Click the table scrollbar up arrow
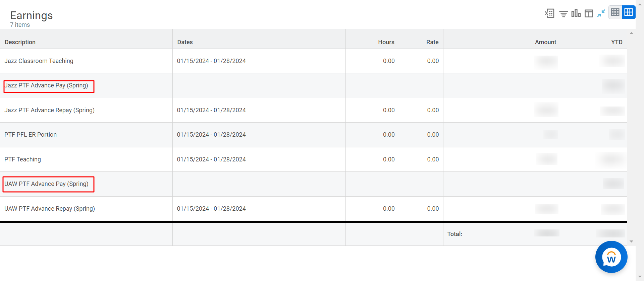The height and width of the screenshot is (281, 644). click(x=631, y=33)
